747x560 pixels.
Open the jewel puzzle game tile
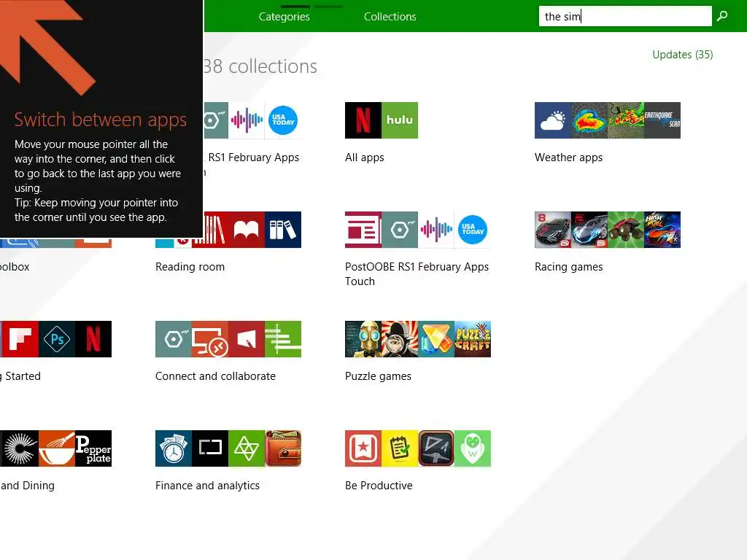[x=436, y=339]
